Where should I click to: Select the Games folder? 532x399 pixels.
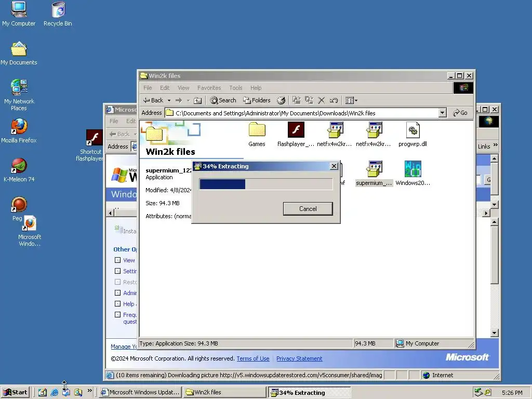pos(257,135)
